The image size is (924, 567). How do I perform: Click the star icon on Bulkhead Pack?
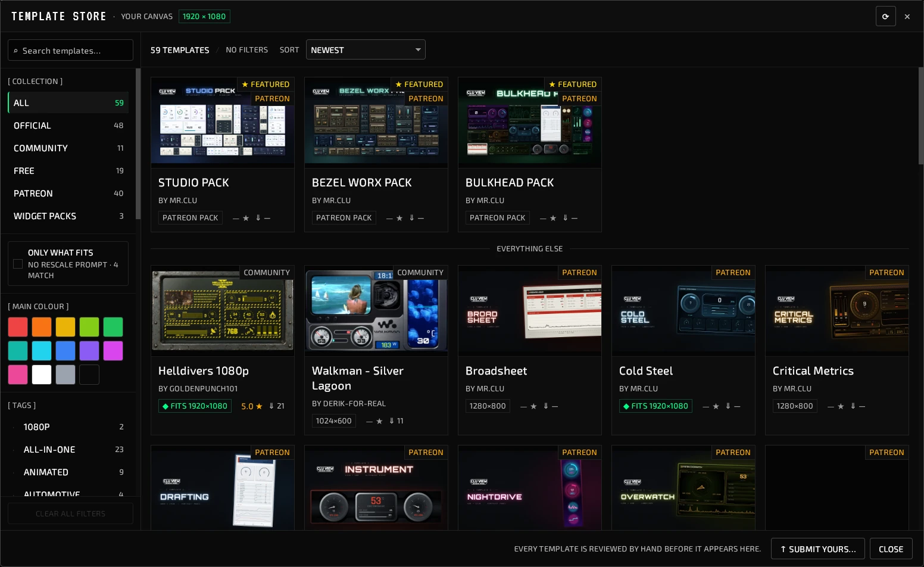click(x=553, y=218)
